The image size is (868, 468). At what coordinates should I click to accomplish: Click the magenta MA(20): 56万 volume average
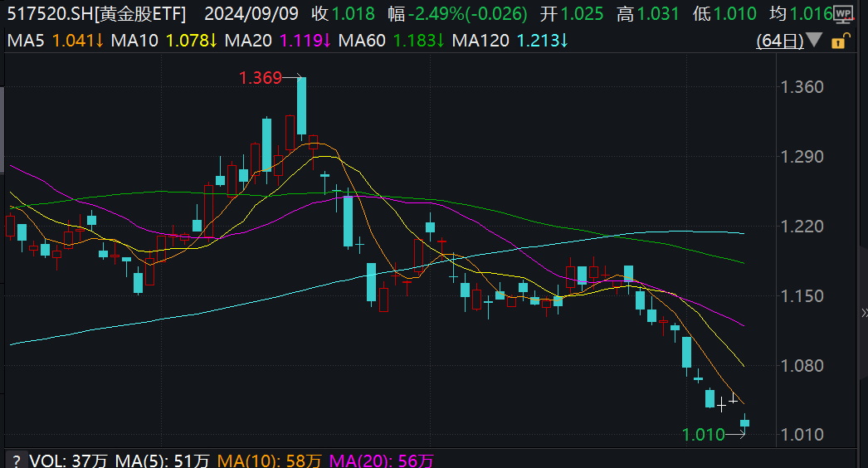coord(382,461)
